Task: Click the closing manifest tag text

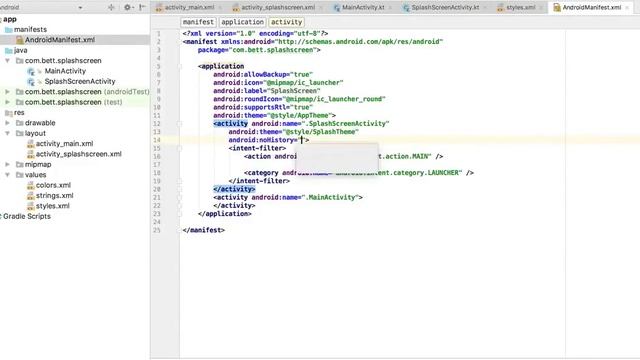Action: [x=204, y=230]
